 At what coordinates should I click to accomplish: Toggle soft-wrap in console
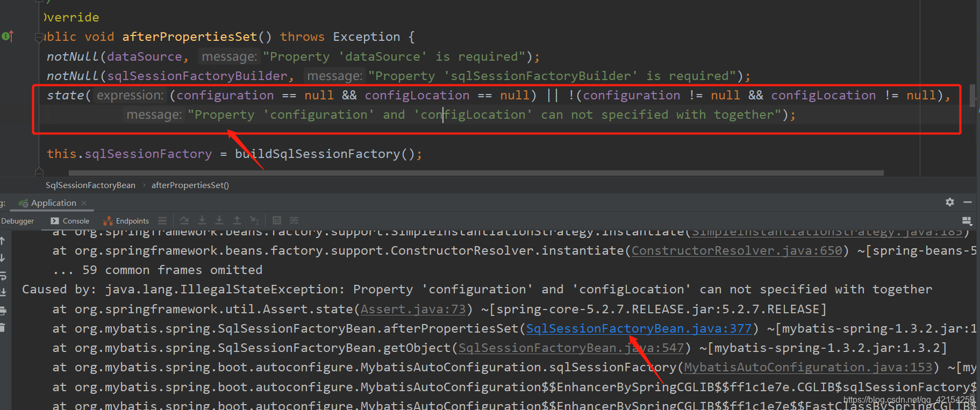pyautogui.click(x=3, y=276)
